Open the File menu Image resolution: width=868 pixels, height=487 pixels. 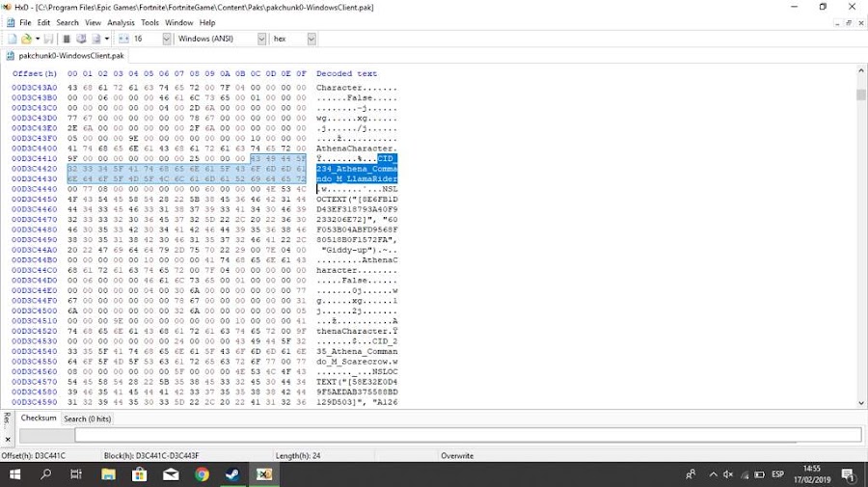25,23
